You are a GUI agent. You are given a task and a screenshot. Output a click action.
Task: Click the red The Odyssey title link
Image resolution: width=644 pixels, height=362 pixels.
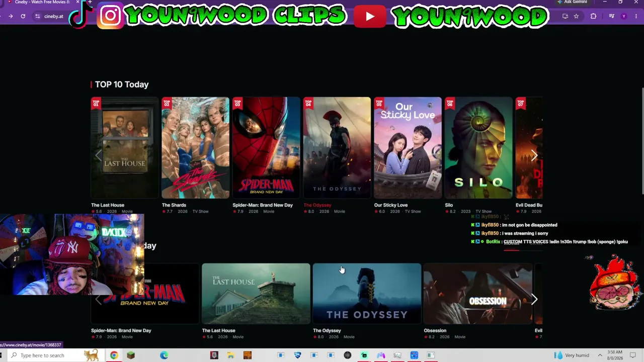tap(317, 205)
